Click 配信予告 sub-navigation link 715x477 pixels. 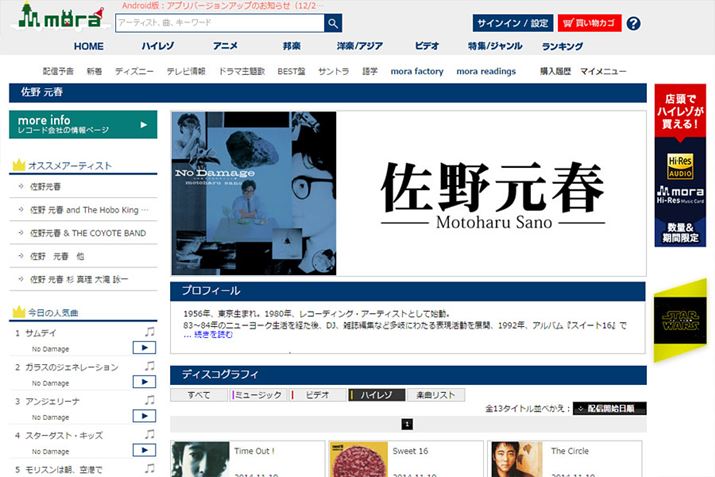click(x=58, y=71)
